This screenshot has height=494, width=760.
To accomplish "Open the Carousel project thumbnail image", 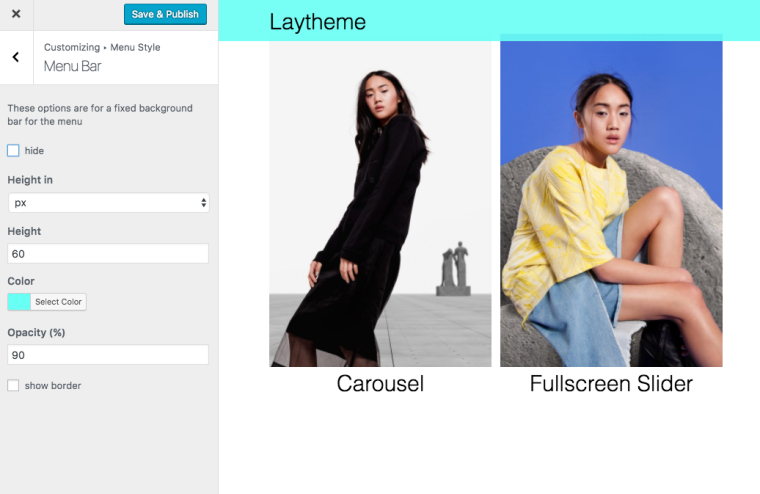I will coord(380,204).
